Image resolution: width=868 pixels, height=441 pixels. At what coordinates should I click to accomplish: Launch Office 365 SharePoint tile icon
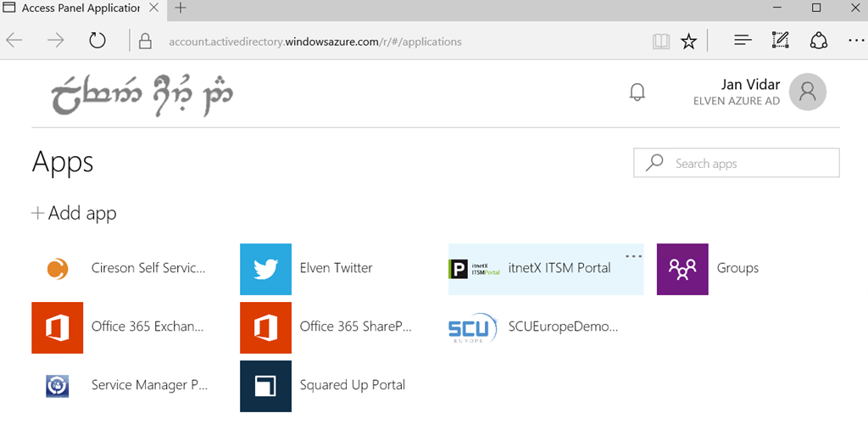point(265,328)
